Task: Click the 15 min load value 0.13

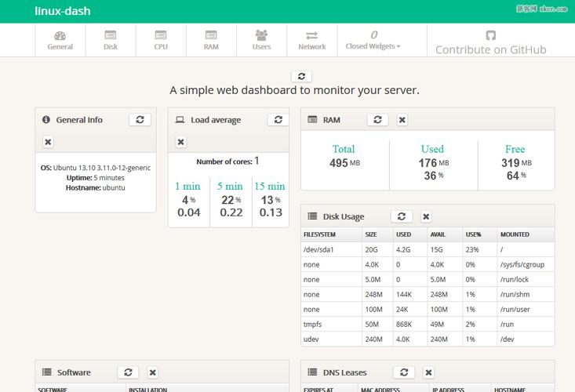Action: [271, 212]
